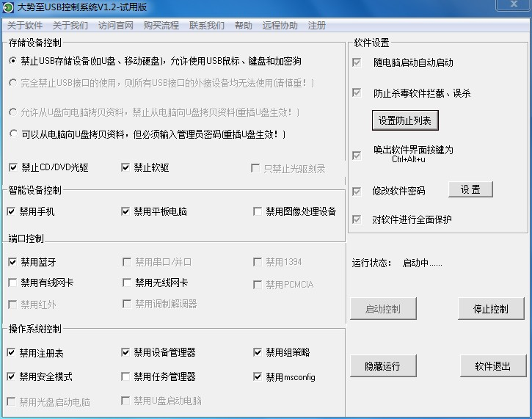Uncheck 禁用平板电脑 checkbox
The height and width of the screenshot is (419, 532).
(x=125, y=211)
